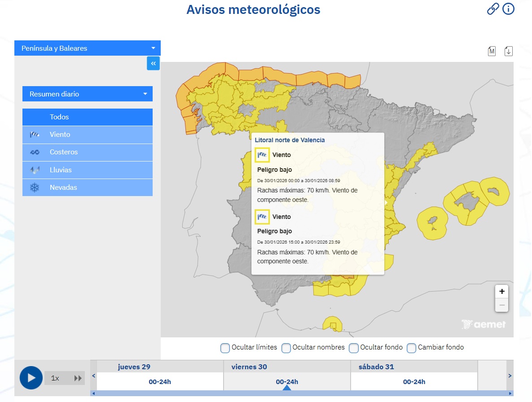The width and height of the screenshot is (532, 402).
Task: Enable the Ocultar nombres checkbox
Action: [286, 348]
